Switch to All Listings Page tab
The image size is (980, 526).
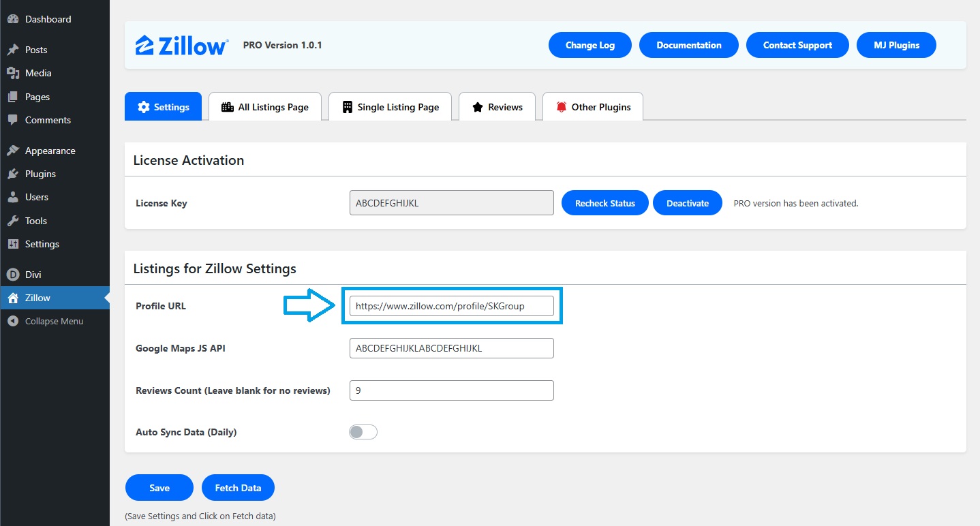(265, 106)
